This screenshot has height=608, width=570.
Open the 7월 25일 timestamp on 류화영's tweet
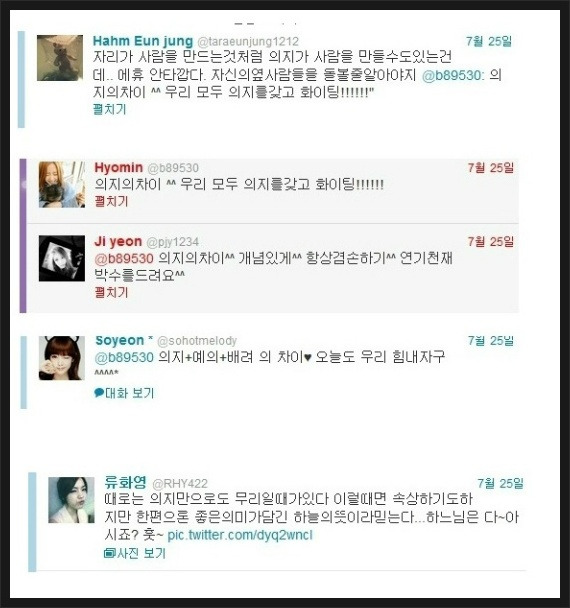pos(500,483)
